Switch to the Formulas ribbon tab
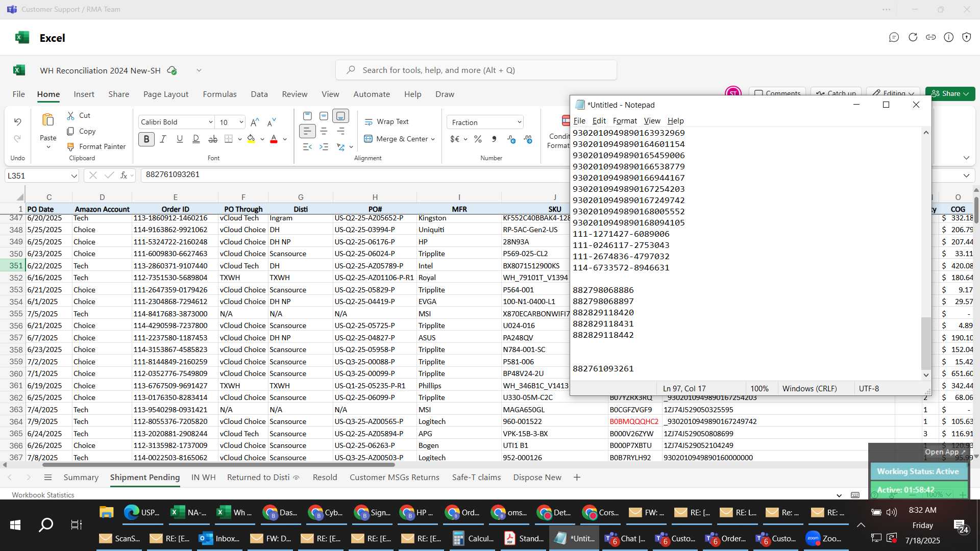This screenshot has width=980, height=551. click(x=219, y=94)
